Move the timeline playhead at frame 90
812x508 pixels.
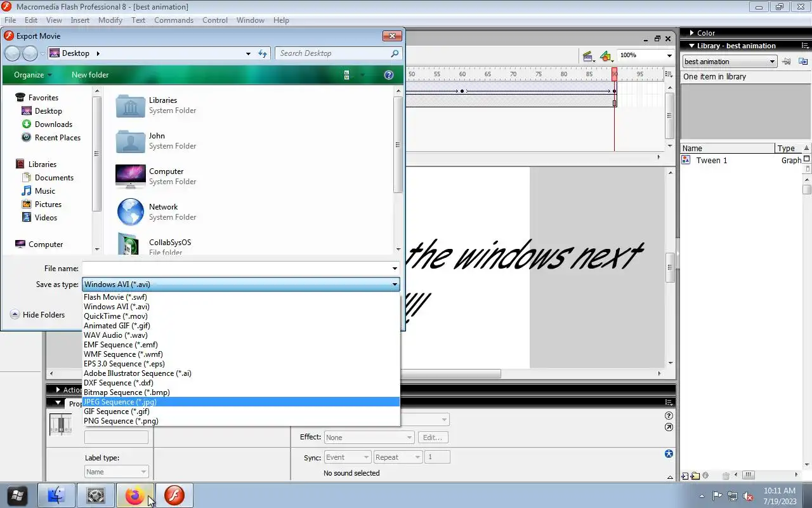pos(614,74)
